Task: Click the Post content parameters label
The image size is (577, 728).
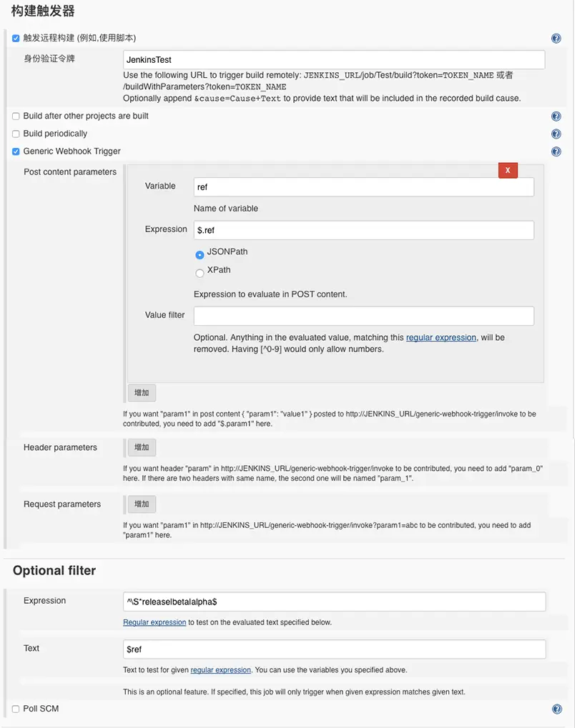Action: tap(70, 172)
